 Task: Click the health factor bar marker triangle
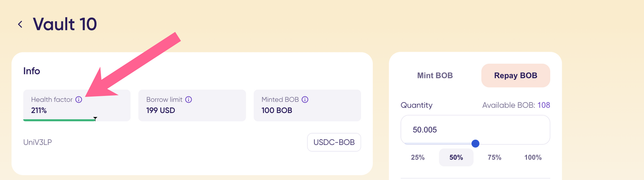coord(95,118)
